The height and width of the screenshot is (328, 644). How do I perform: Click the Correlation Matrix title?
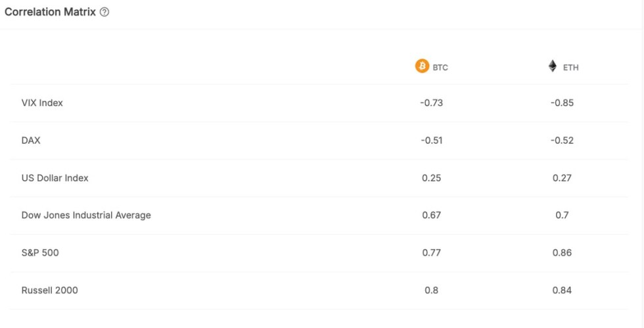pos(50,12)
